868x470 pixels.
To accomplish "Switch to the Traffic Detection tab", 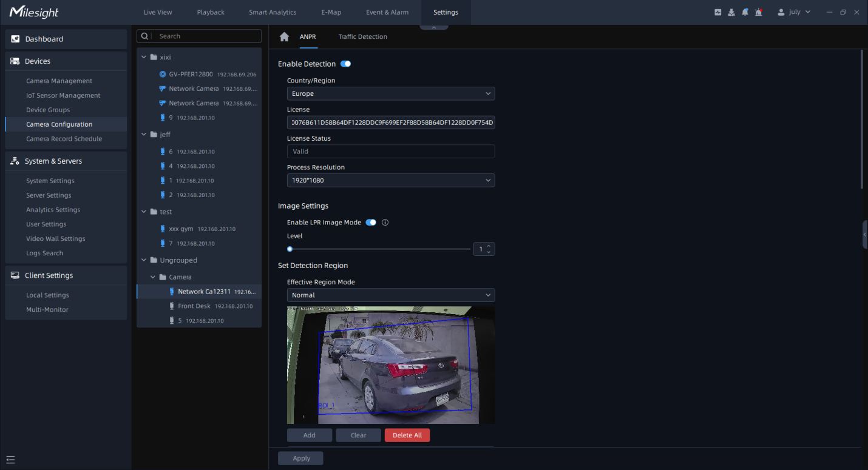I will click(362, 37).
